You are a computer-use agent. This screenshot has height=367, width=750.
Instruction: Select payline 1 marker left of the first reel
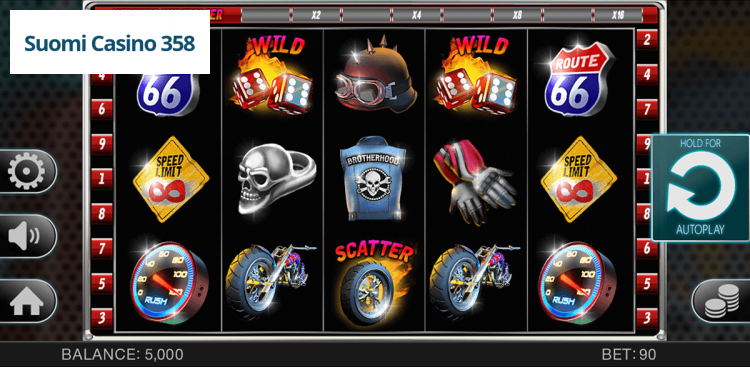point(101,179)
